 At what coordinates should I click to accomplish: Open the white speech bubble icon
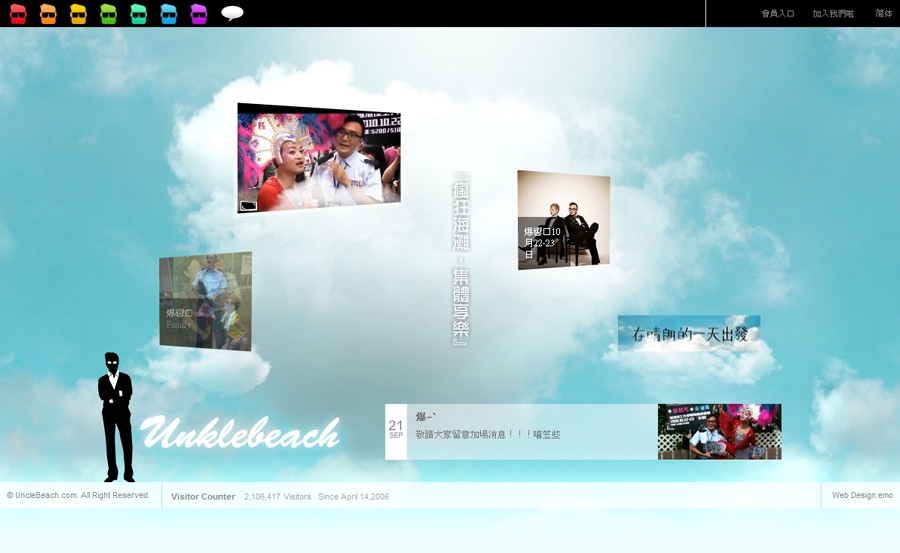click(232, 13)
